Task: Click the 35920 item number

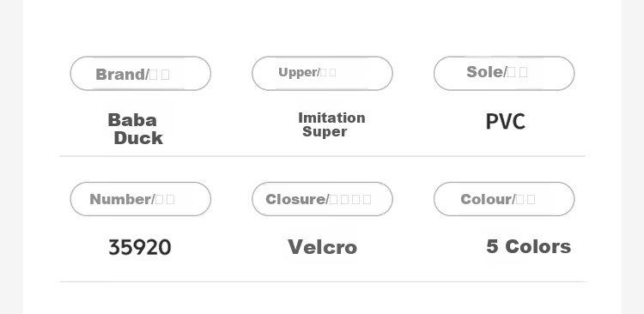Action: (x=140, y=247)
